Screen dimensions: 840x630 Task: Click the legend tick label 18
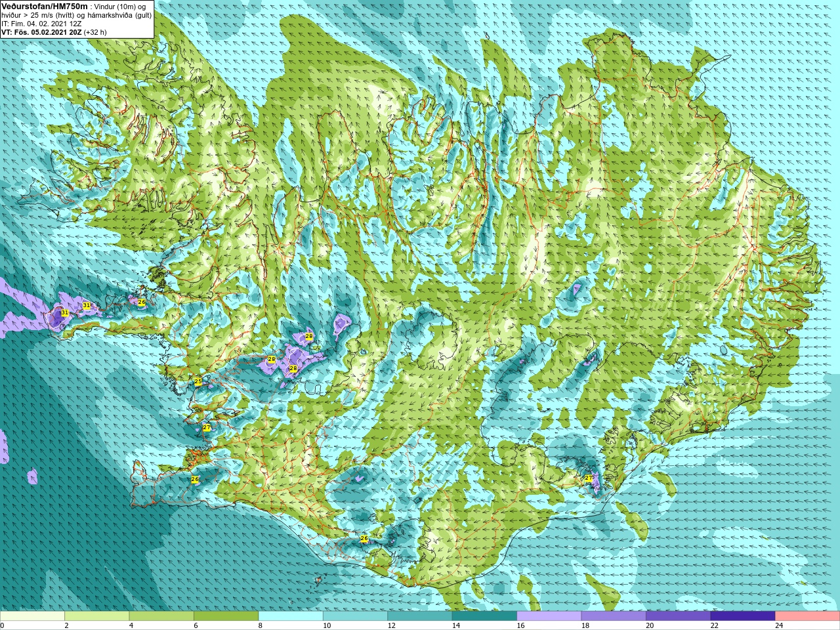pos(585,626)
